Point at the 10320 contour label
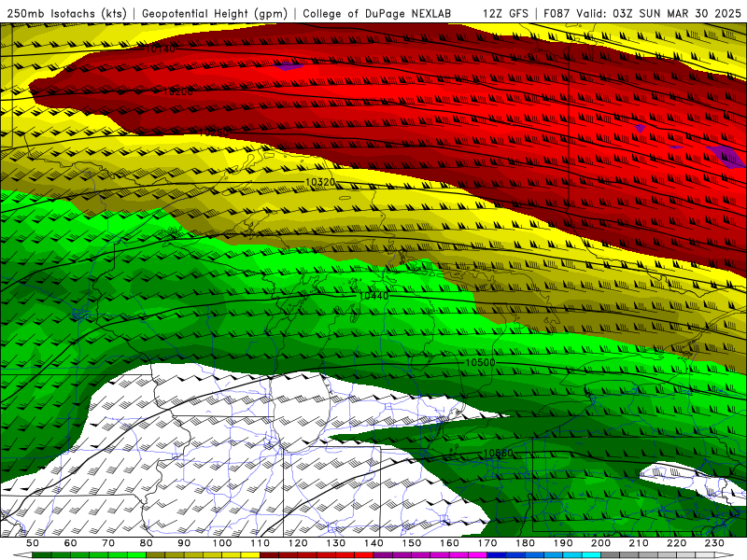 click(320, 182)
